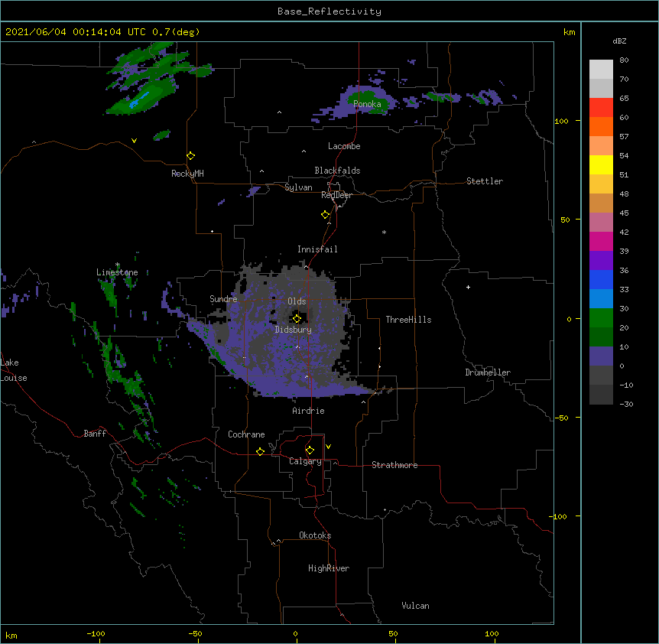The width and height of the screenshot is (659, 644).
Task: Click the Banff label
Action: pos(95,434)
